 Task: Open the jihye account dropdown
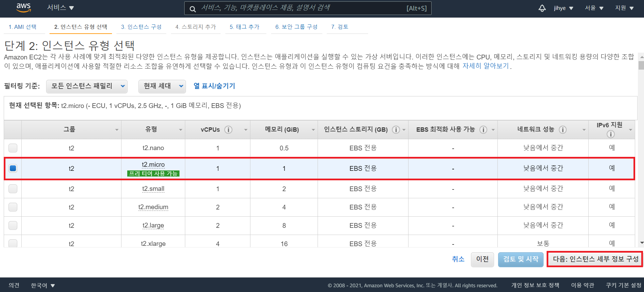[563, 8]
